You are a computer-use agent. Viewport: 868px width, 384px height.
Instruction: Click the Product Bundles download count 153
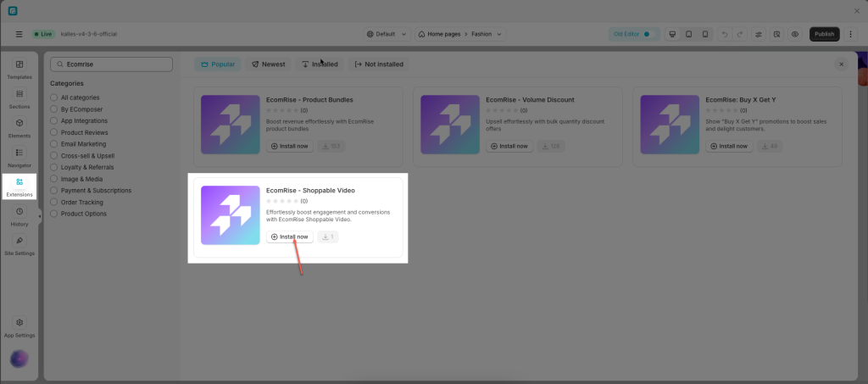(x=331, y=146)
